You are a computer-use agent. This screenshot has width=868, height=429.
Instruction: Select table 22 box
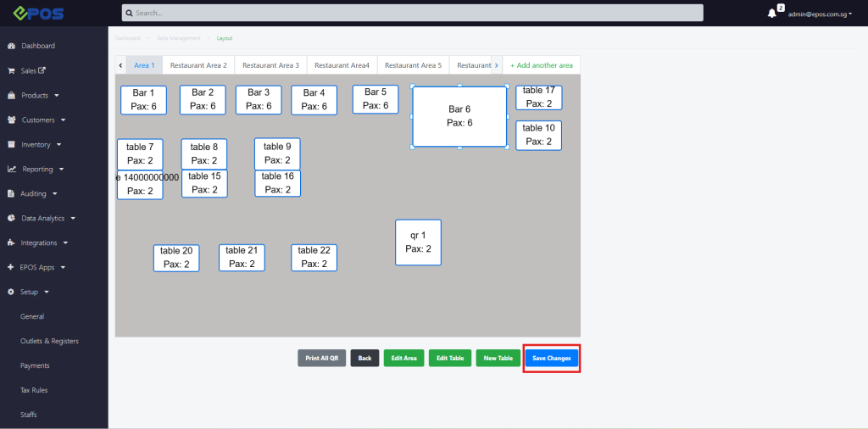(x=314, y=258)
